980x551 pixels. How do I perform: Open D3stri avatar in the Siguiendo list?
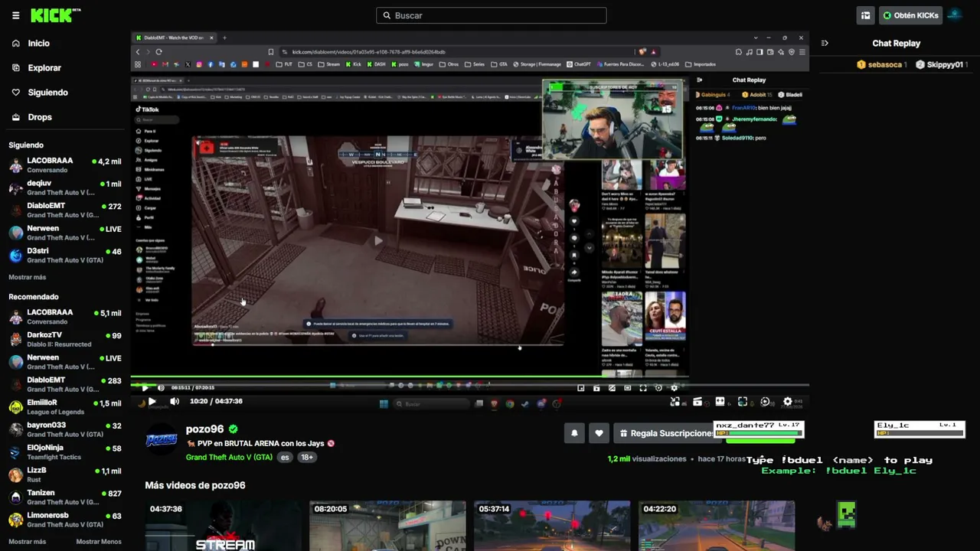pos(15,256)
